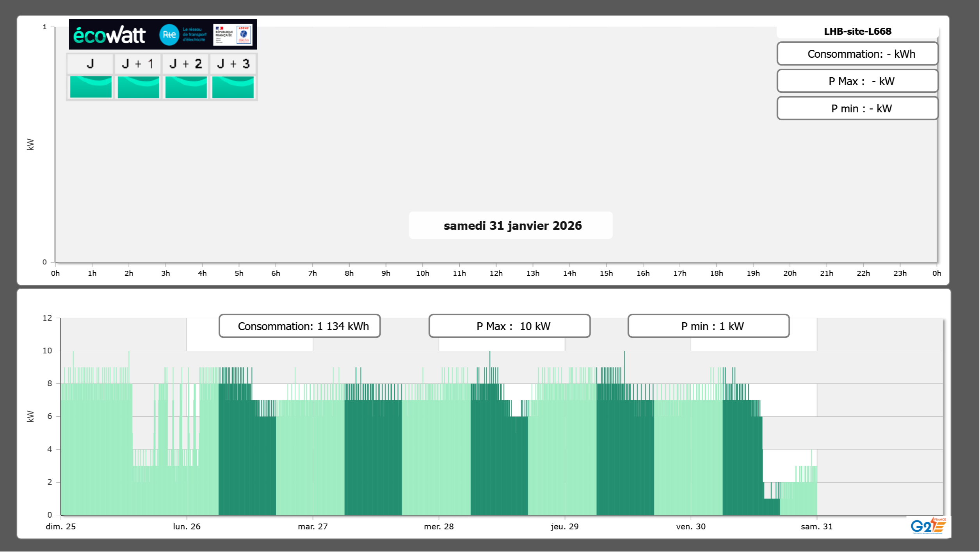Click the Rte round logo
Viewport: 980px width, 552px height.
[x=169, y=35]
